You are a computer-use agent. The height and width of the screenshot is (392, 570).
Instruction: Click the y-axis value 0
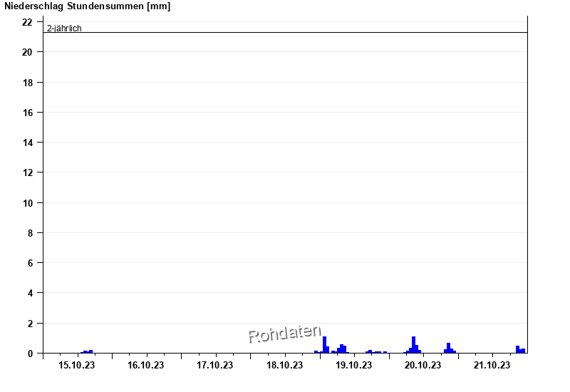click(30, 354)
